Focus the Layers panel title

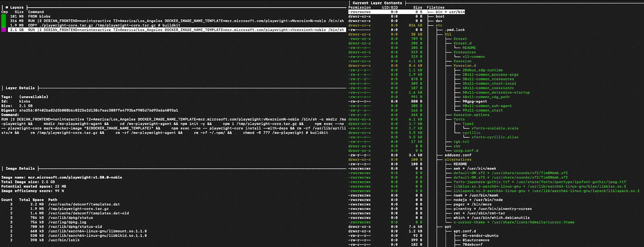17,8
